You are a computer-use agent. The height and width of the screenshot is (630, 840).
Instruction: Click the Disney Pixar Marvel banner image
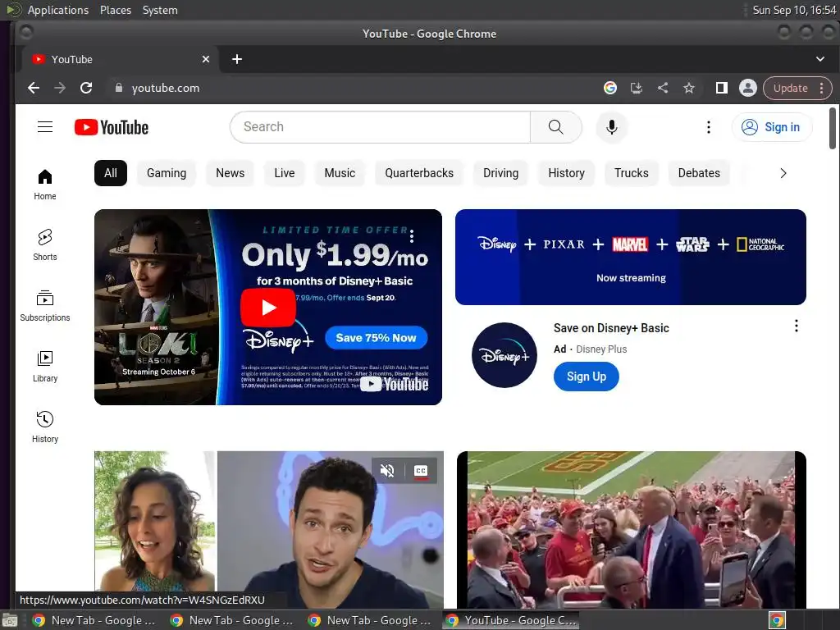click(x=631, y=257)
